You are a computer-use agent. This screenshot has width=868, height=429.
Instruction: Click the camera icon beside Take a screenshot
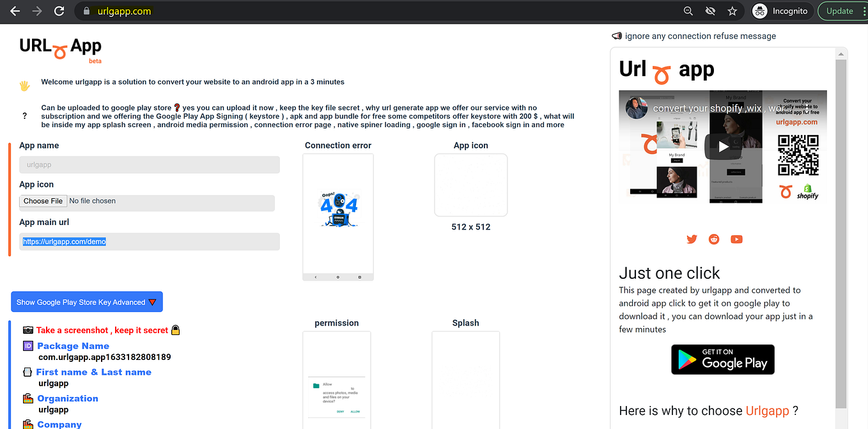28,330
